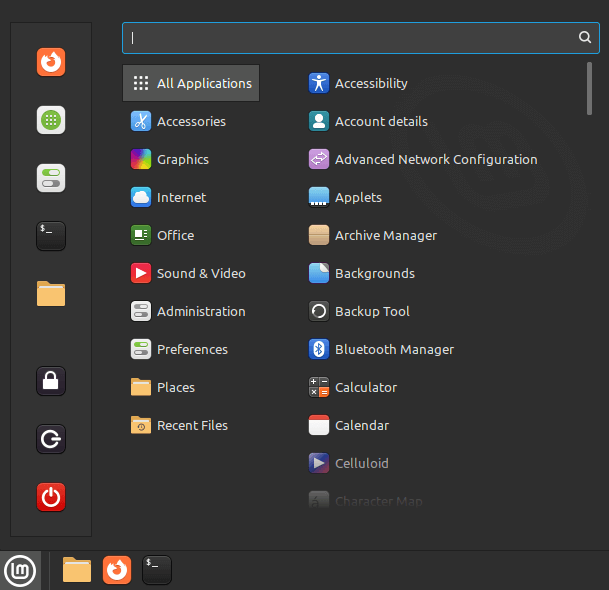Click in the menu search field
609x590 pixels.
tap(361, 38)
